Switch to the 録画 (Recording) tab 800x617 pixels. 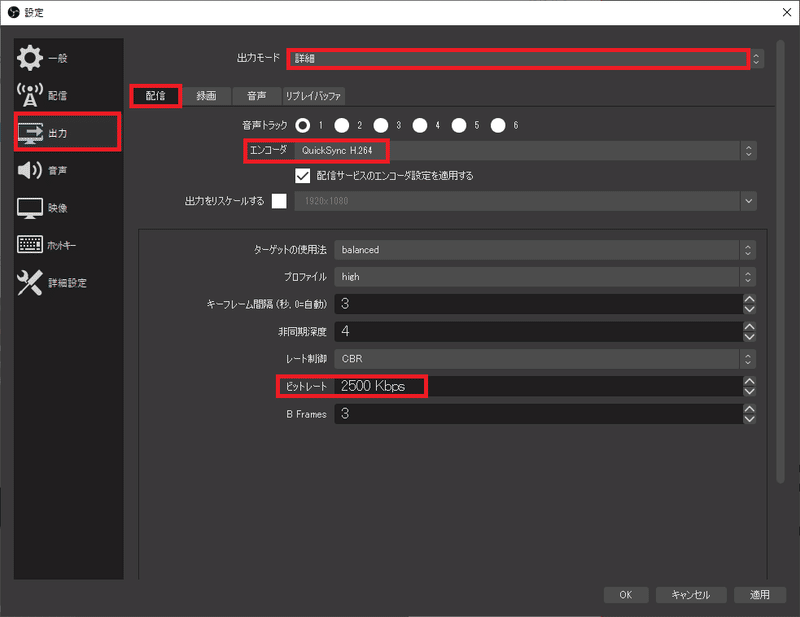click(x=207, y=95)
